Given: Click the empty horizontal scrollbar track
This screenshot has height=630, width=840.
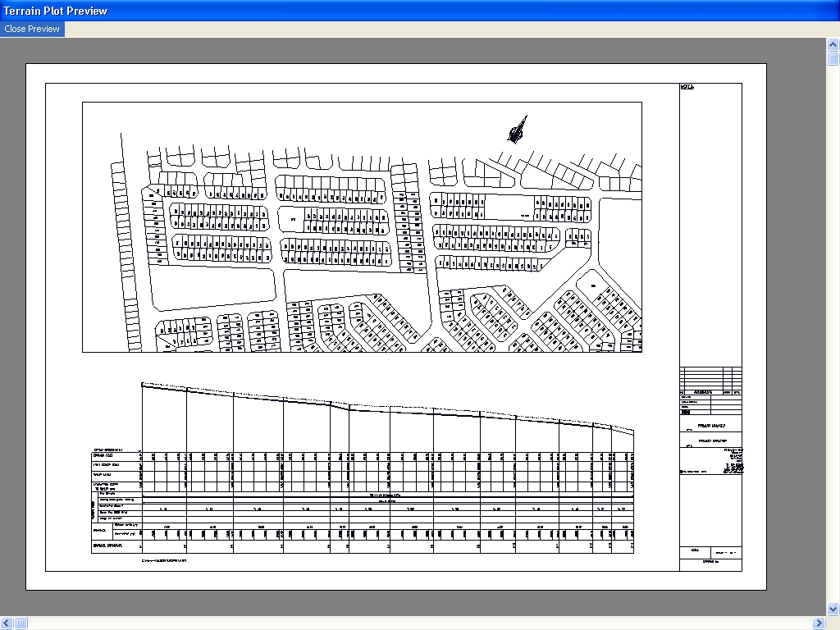Looking at the screenshot, I should pyautogui.click(x=420, y=623).
